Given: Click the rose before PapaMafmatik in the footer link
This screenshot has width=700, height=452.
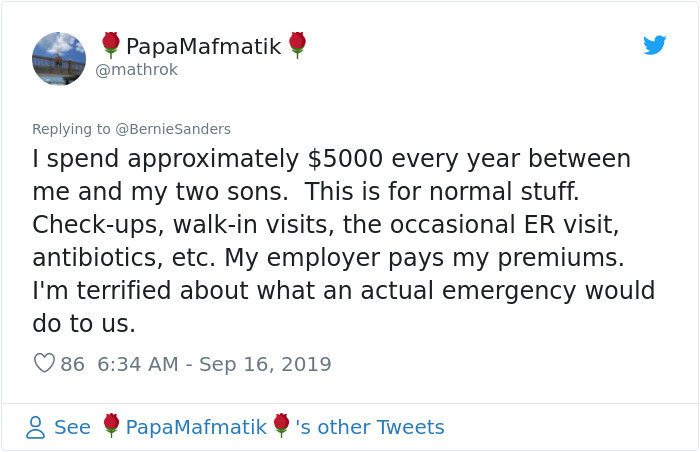Looking at the screenshot, I should [111, 427].
